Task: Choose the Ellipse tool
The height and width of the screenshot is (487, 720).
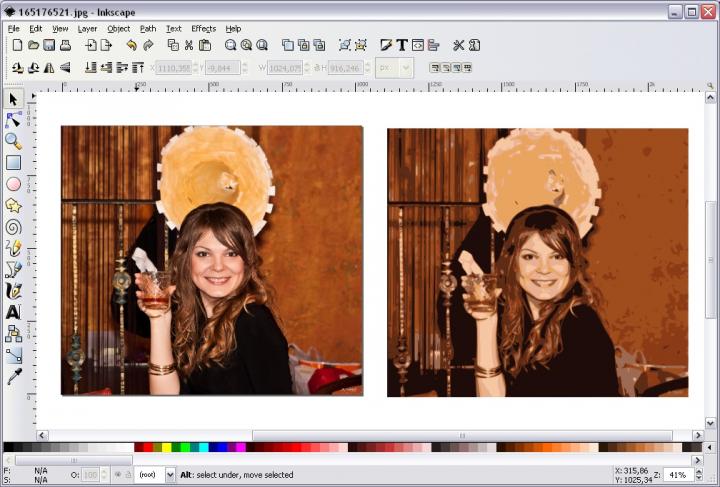Action: pyautogui.click(x=13, y=184)
